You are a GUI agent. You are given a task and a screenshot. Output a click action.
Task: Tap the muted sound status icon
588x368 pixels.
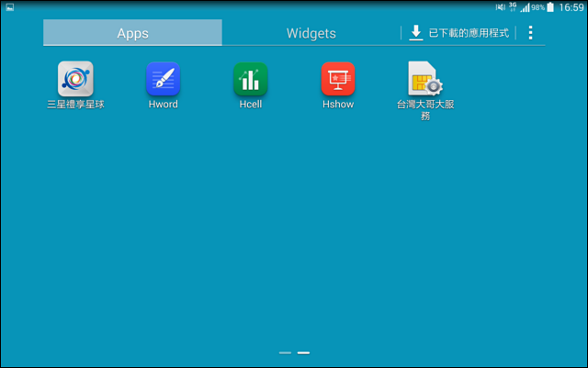[x=500, y=7]
